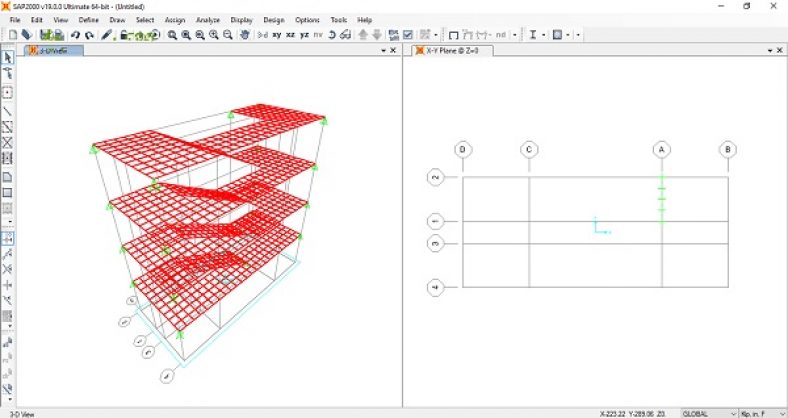
Task: Switch to the xy plane view
Action: (x=277, y=35)
